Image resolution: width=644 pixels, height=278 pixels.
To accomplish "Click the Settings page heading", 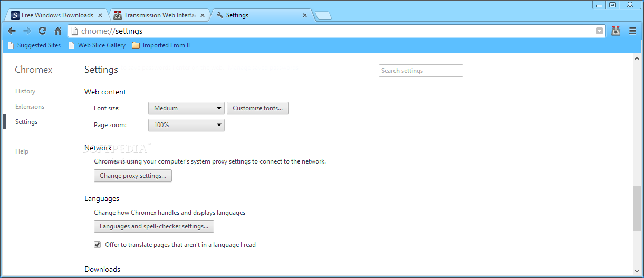I will point(101,70).
